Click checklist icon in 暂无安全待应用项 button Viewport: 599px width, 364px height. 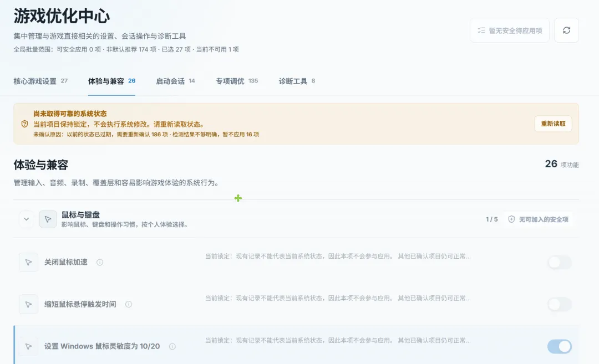[481, 30]
